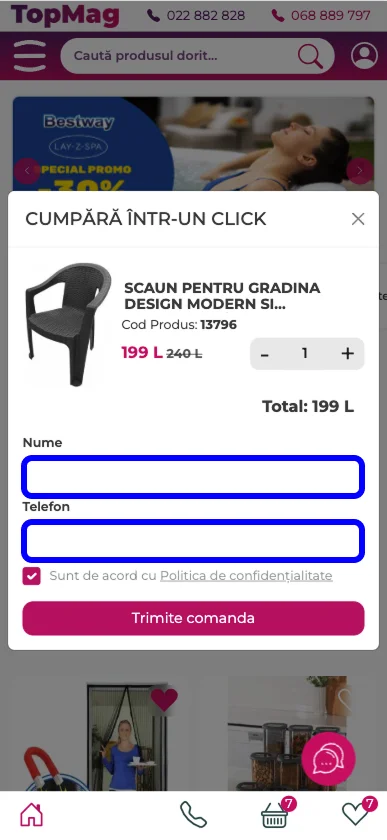The width and height of the screenshot is (387, 840).
Task: Focus the Telefon input field
Action: [194, 541]
